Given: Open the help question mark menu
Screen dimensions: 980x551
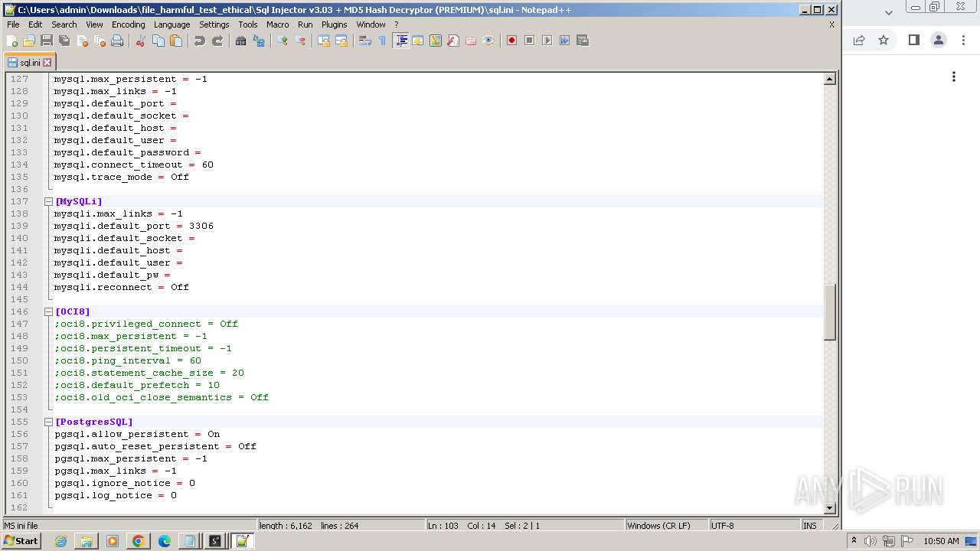Looking at the screenshot, I should coord(396,24).
